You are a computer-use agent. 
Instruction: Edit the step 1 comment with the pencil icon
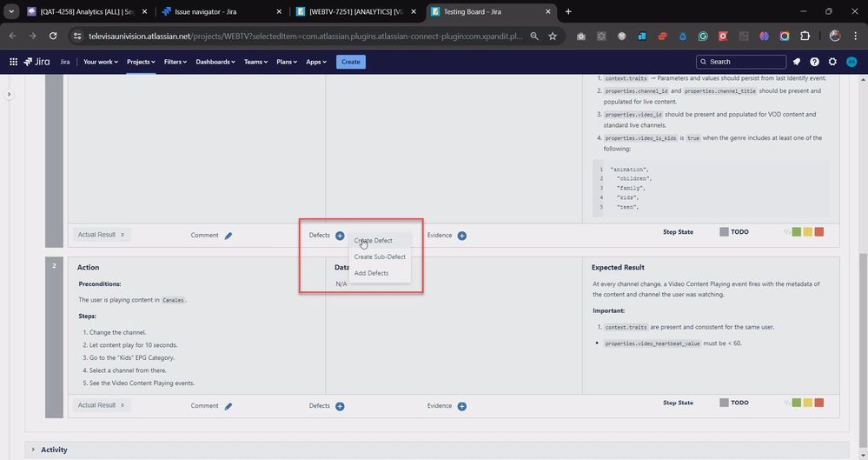click(x=228, y=236)
